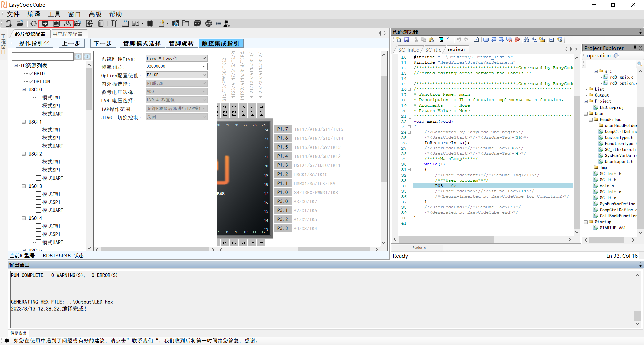This screenshot has width=644, height=345.
Task: Open the 高级 menu
Action: point(95,14)
